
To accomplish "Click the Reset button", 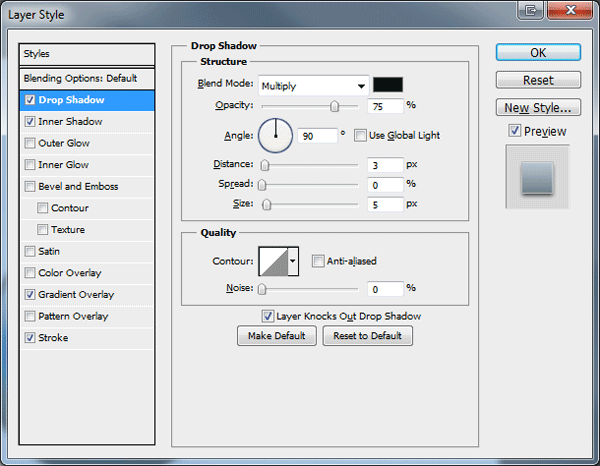I will 538,80.
